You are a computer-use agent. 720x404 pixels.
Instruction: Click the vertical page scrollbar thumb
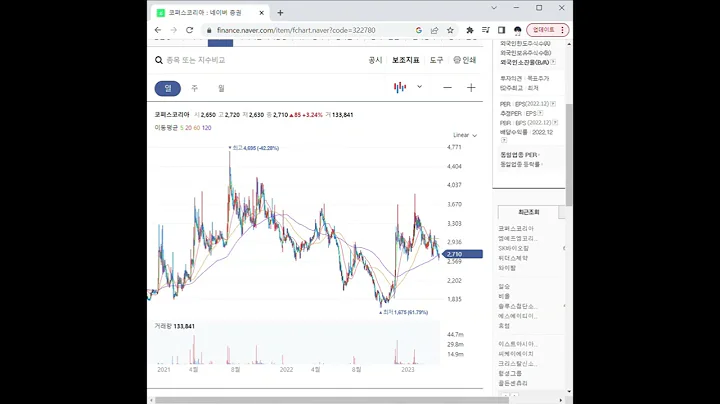569,155
